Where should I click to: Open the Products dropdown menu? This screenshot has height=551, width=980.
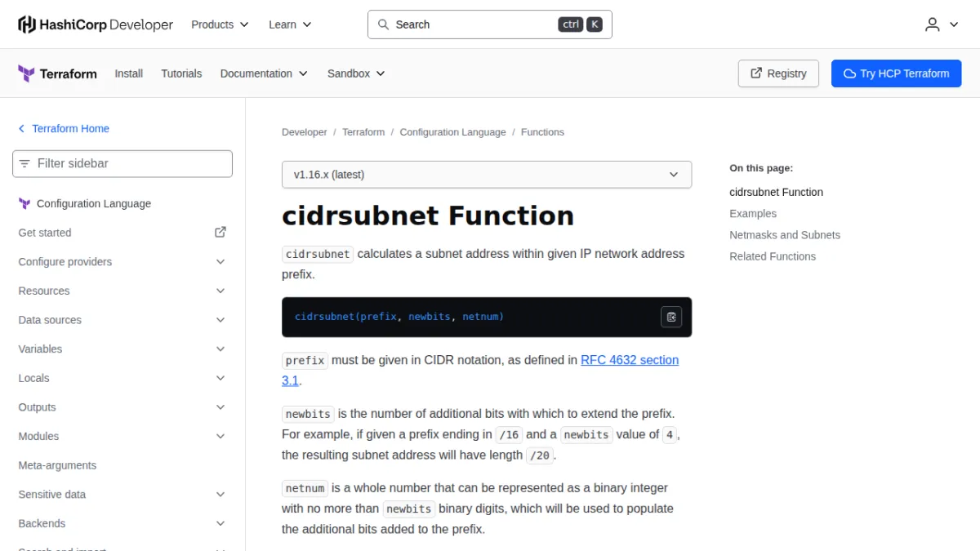[x=220, y=24]
